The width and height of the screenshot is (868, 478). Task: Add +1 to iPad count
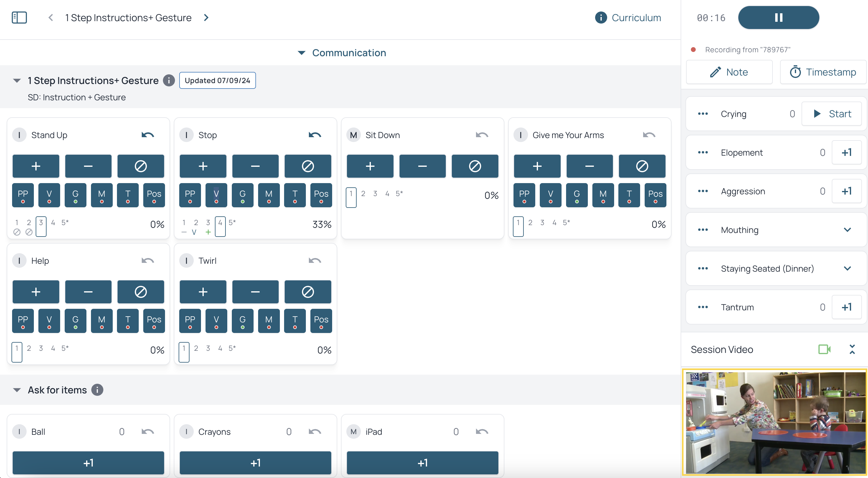pyautogui.click(x=423, y=463)
